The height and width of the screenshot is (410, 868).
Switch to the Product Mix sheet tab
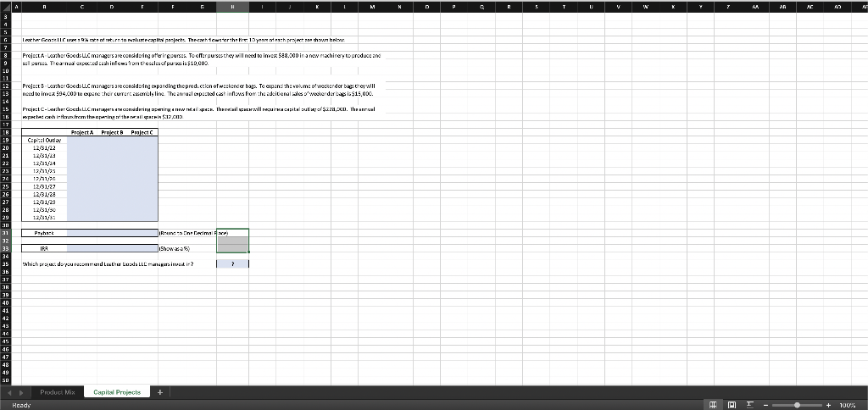point(58,391)
